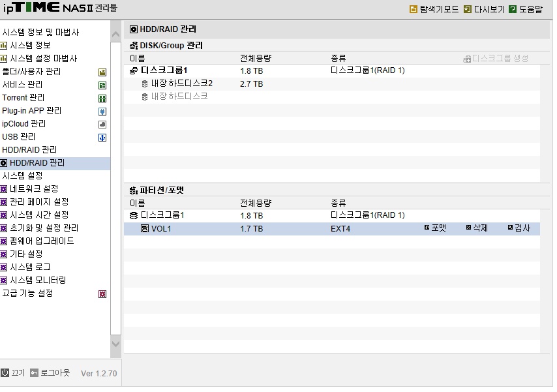Click the 2.7 TB capacity value
This screenshot has width=557, height=392.
click(x=252, y=84)
